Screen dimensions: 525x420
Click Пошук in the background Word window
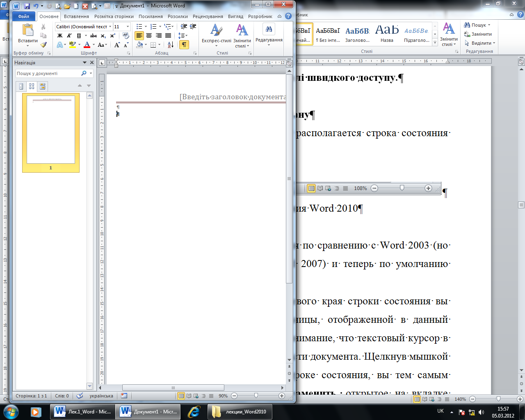coord(477,25)
